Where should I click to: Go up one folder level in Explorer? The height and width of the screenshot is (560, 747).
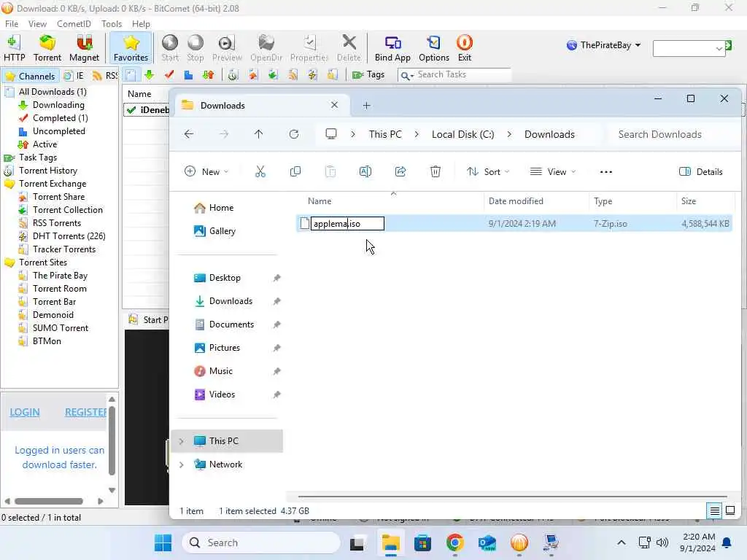click(x=259, y=134)
